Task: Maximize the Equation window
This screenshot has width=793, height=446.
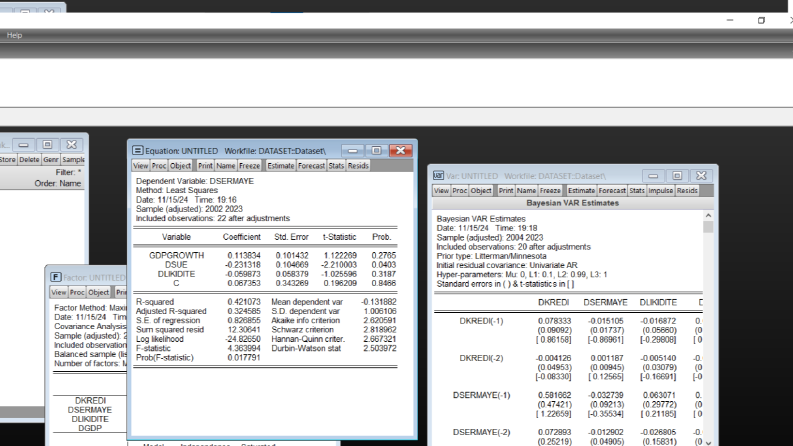Action: (x=376, y=151)
